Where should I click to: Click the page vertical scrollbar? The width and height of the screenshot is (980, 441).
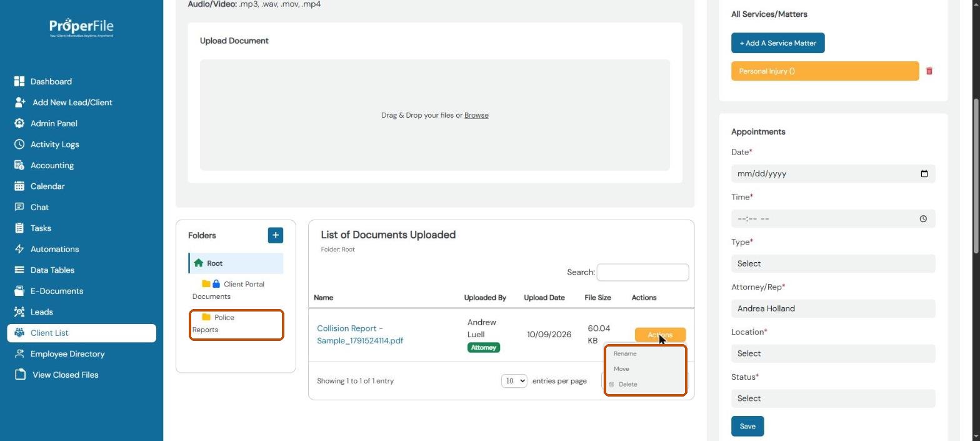[975, 175]
